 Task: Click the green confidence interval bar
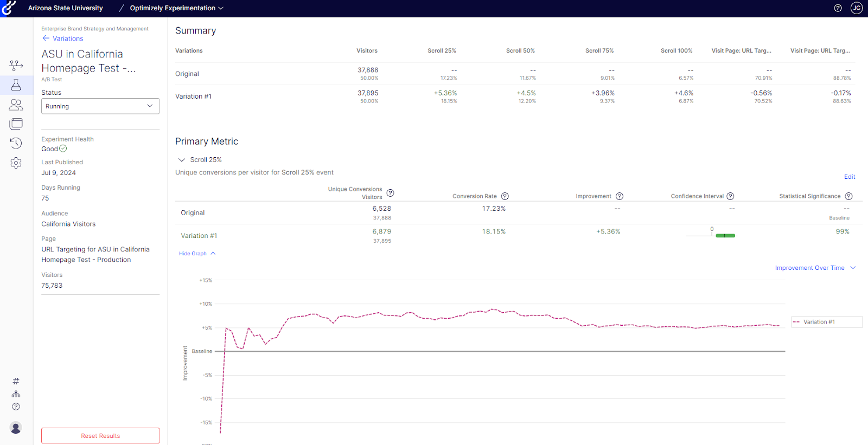(725, 236)
